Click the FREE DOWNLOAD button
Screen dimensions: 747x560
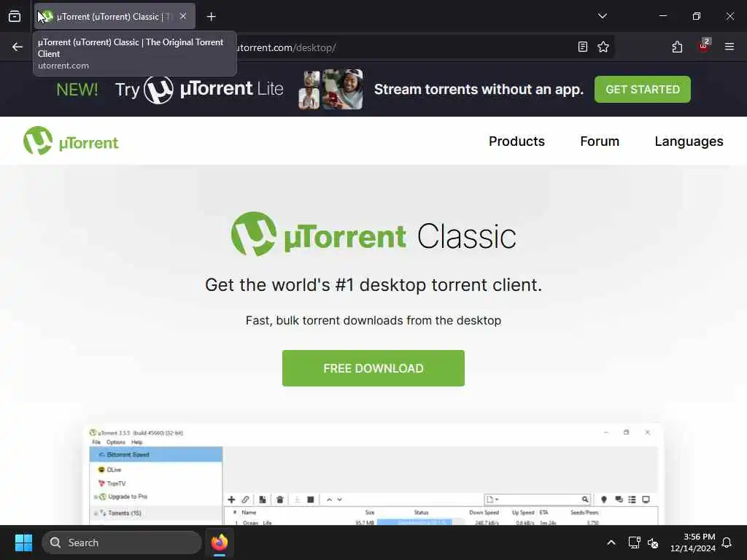coord(373,368)
